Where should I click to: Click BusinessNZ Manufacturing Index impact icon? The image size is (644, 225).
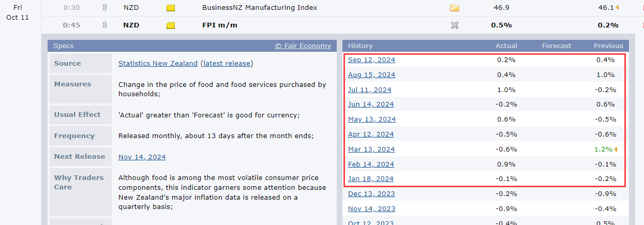pyautogui.click(x=171, y=8)
